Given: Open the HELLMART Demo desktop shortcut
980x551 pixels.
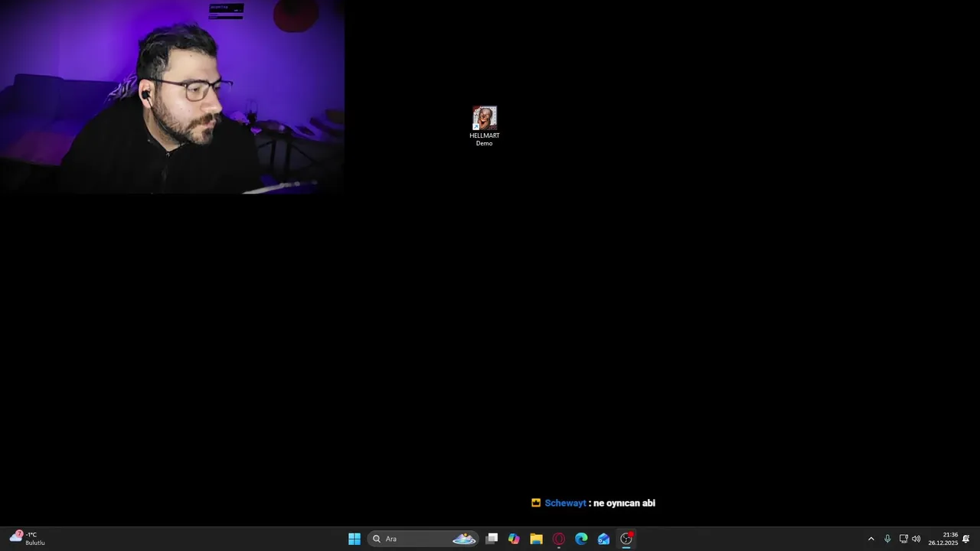Looking at the screenshot, I should pyautogui.click(x=485, y=126).
